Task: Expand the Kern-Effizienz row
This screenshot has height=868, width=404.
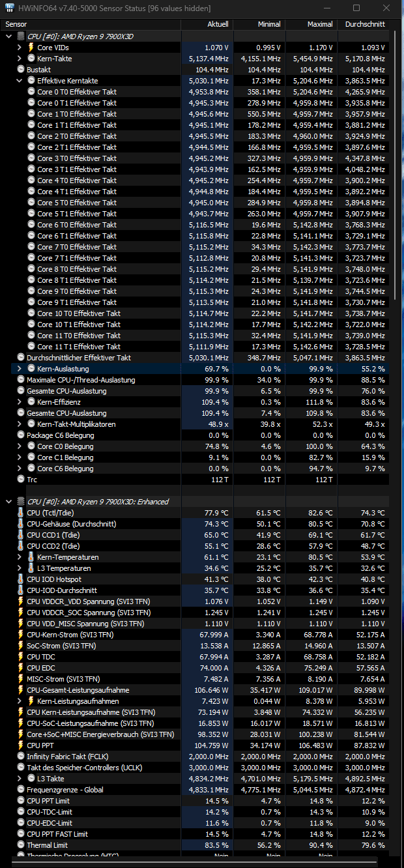Action: [20, 402]
